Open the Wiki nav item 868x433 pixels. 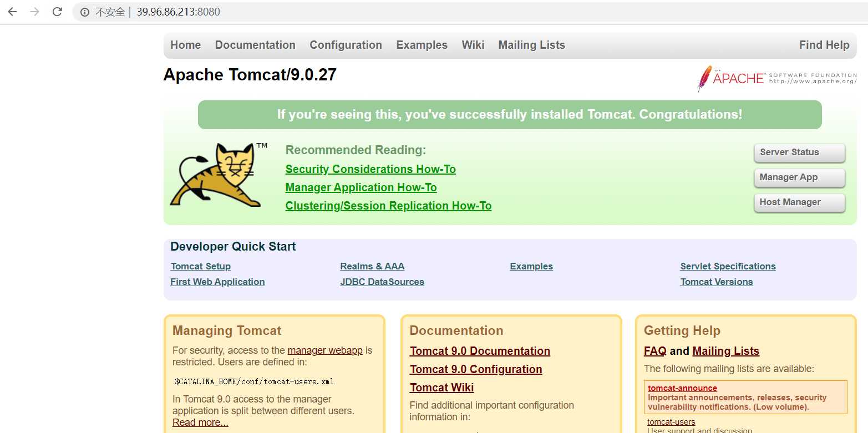click(473, 45)
